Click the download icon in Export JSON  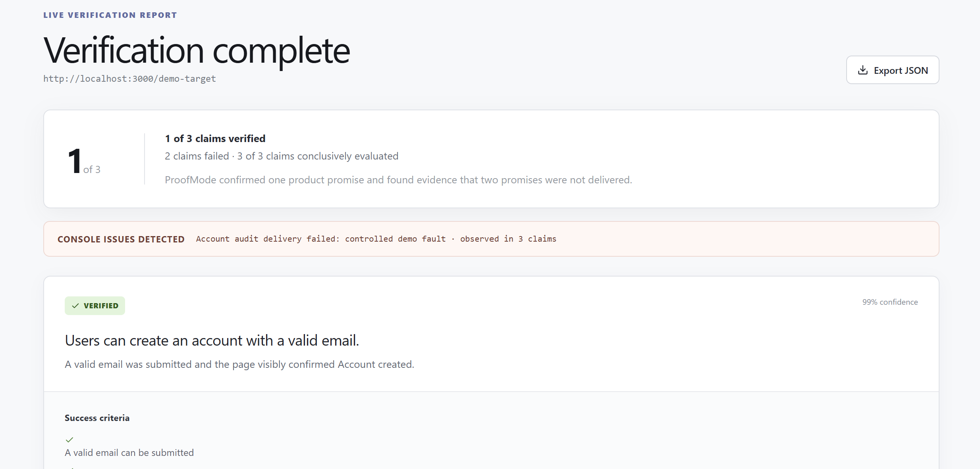click(862, 70)
